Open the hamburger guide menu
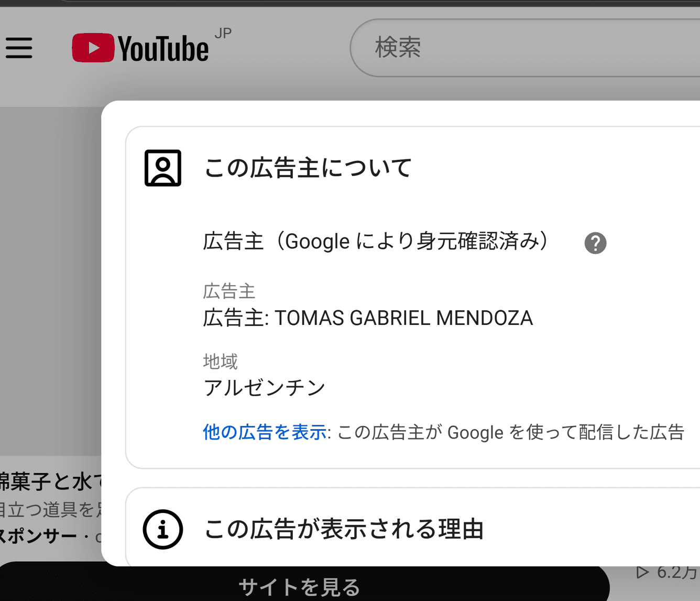This screenshot has height=601, width=700. pyautogui.click(x=19, y=48)
